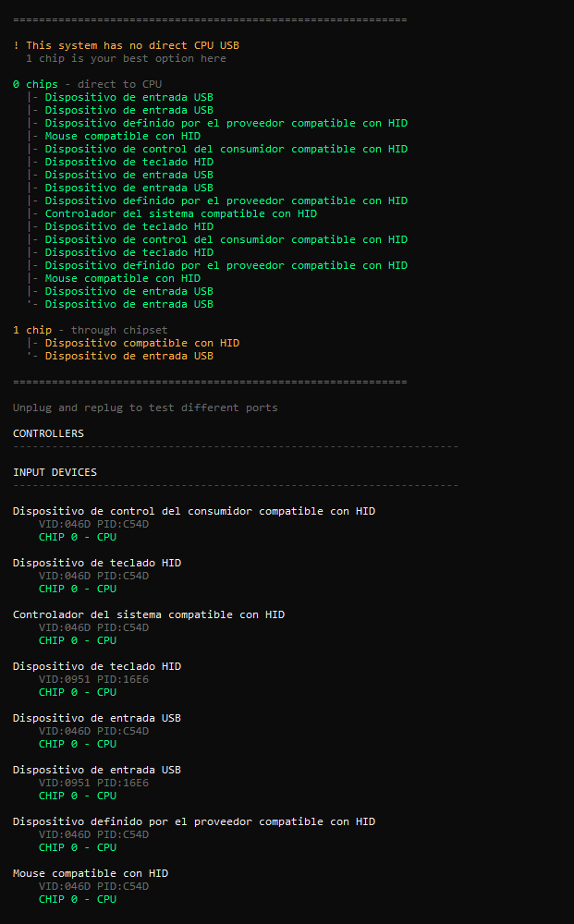Select the line "1 chip is your best option here"
Image resolution: width=574 pixels, height=924 pixels.
[126, 58]
